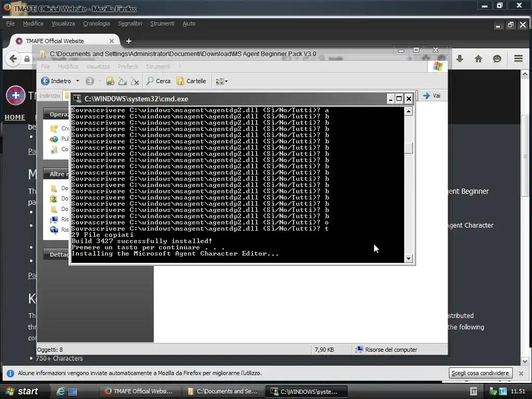
Task: Click the Windows start button
Action: point(22,391)
